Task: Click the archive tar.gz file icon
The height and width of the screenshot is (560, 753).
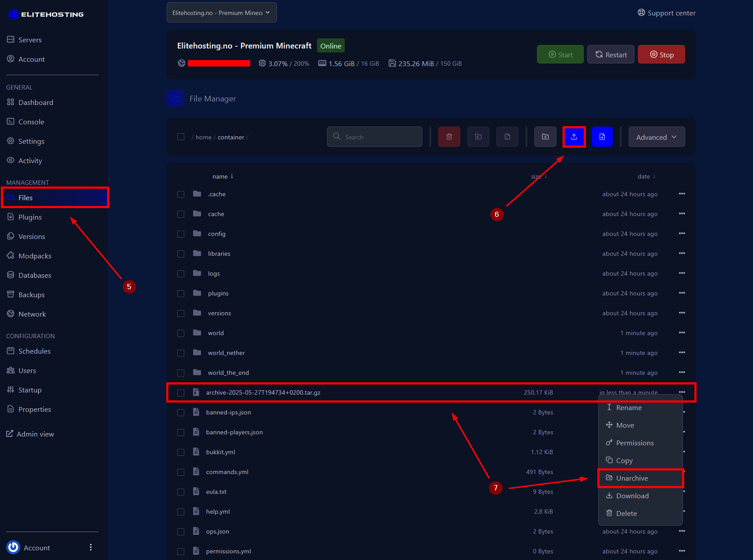Action: [196, 392]
